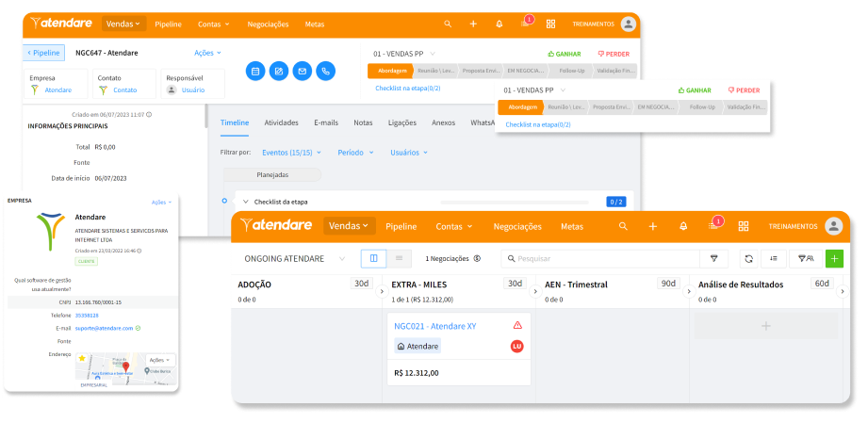The height and width of the screenshot is (423, 868).
Task: Open Contas dropdown in negotiation window header
Action: tap(214, 24)
